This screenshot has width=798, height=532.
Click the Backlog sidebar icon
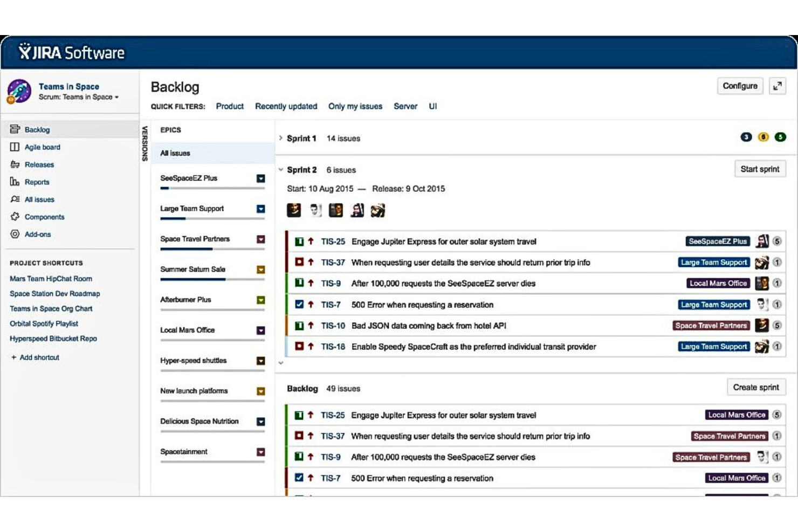tap(15, 129)
